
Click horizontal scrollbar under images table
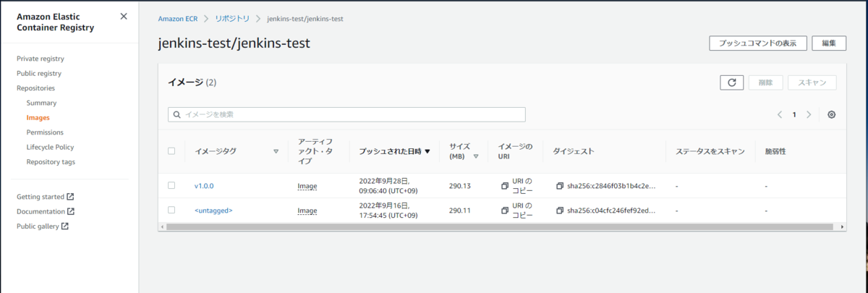(501, 226)
